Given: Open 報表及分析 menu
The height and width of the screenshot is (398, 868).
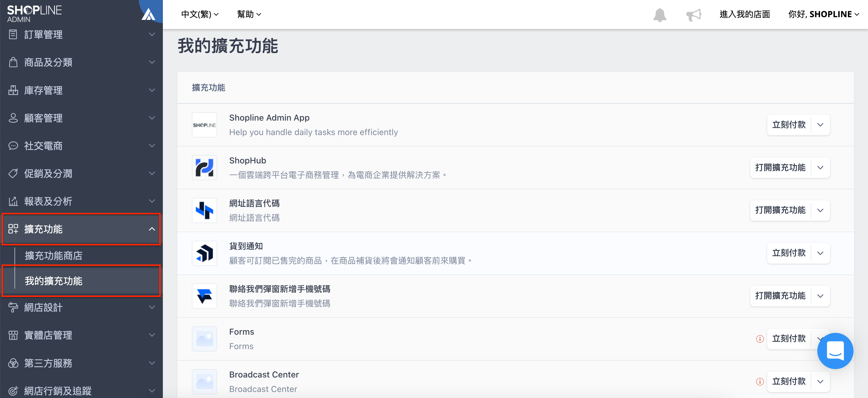Looking at the screenshot, I should (81, 201).
